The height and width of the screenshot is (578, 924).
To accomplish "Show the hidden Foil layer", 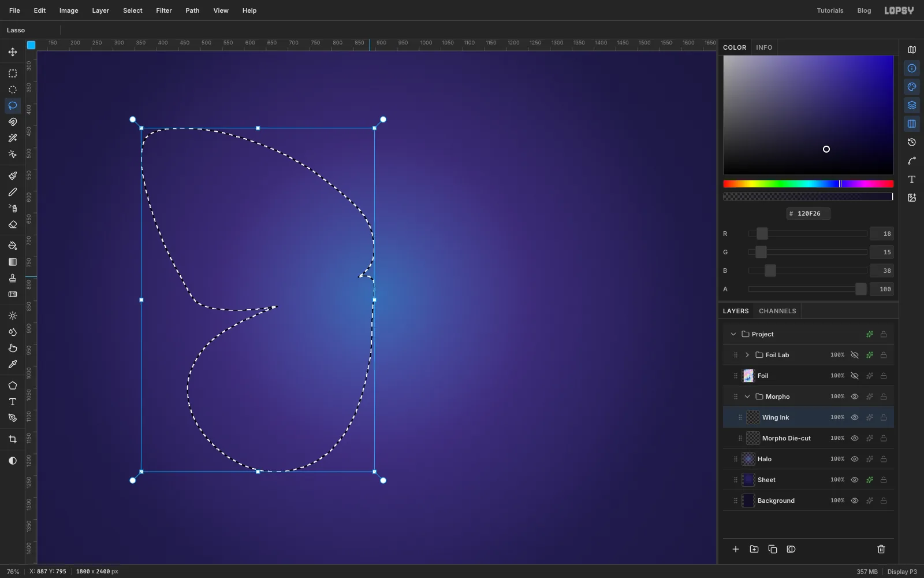I will click(855, 376).
